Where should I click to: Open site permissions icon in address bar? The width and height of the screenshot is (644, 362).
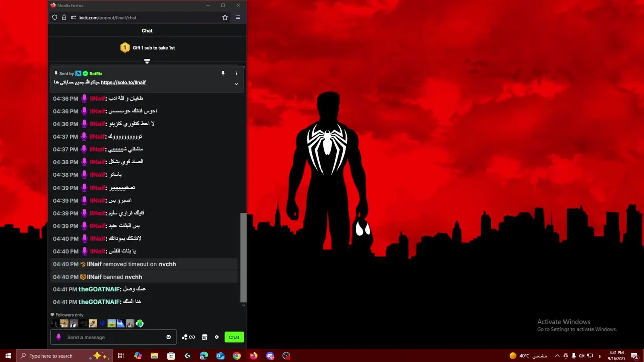(73, 17)
